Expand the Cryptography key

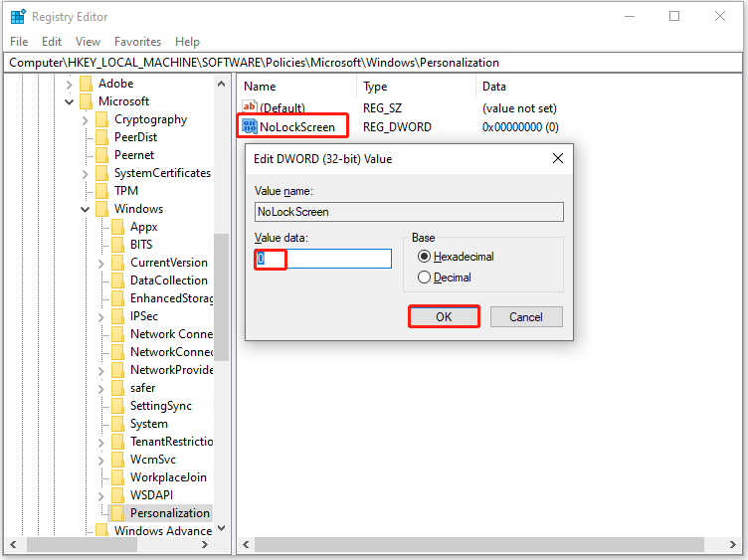[x=85, y=120]
